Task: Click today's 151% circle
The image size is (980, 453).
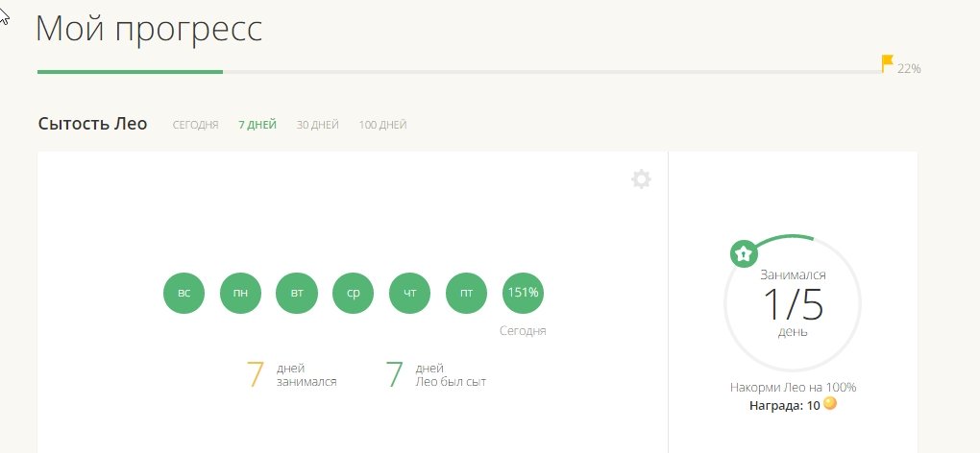Action: [x=523, y=294]
